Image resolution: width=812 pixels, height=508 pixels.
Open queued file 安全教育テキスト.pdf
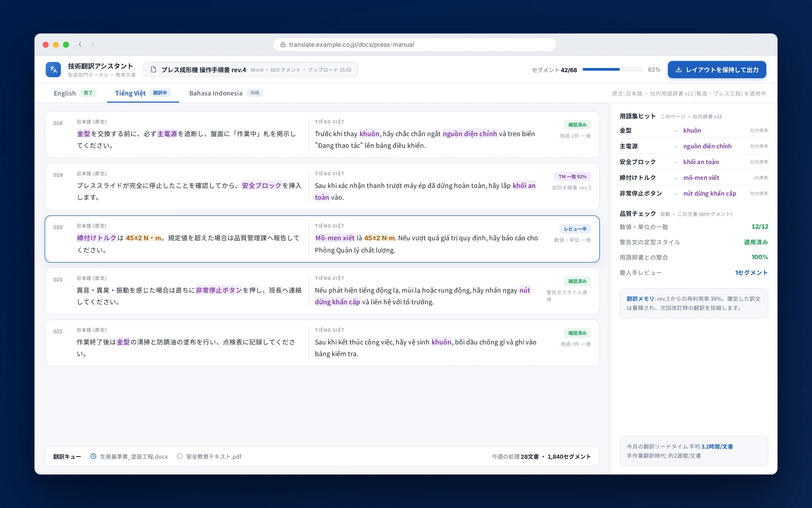pyautogui.click(x=214, y=456)
